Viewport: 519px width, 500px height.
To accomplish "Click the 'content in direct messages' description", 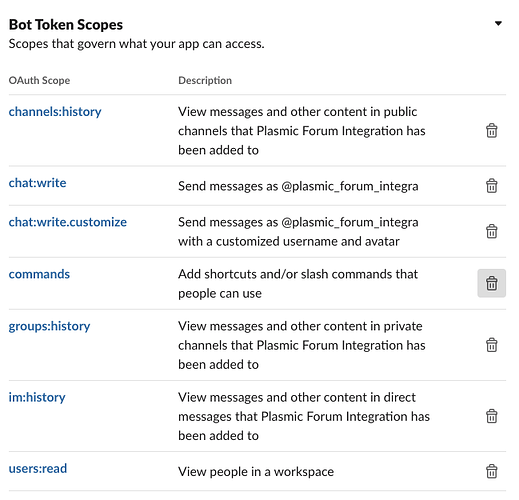I will click(304, 416).
